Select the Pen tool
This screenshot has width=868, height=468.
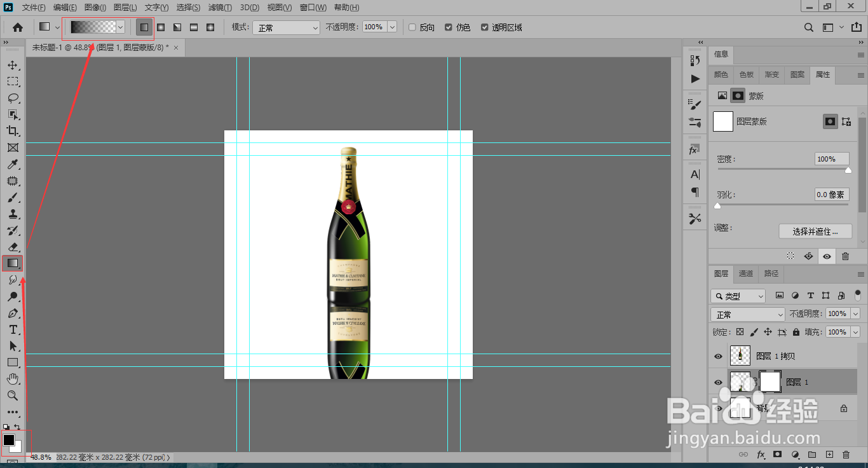coord(13,313)
